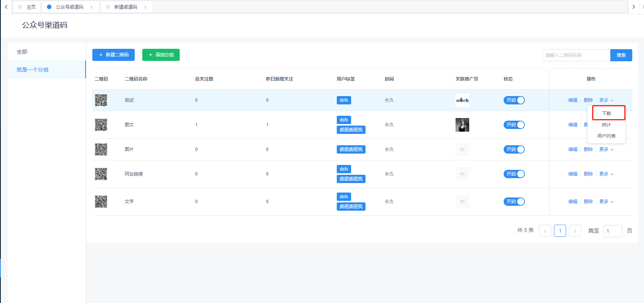Choose 用户列表 in the more menu

pyautogui.click(x=607, y=136)
